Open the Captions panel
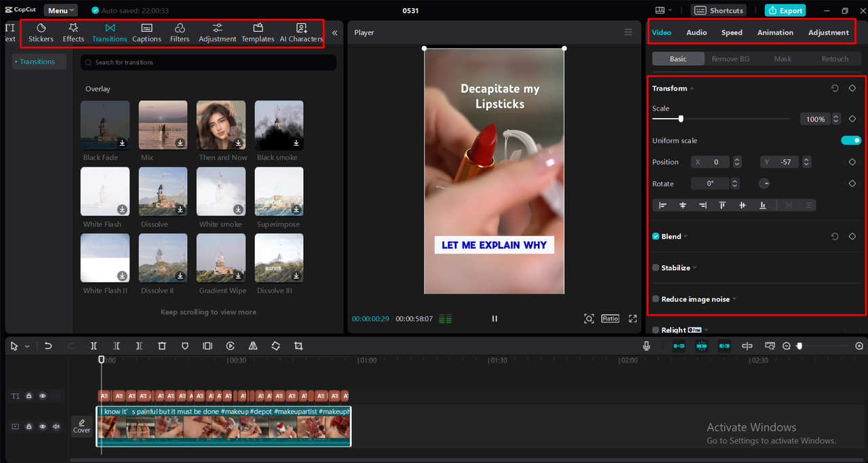This screenshot has width=868, height=463. click(146, 33)
